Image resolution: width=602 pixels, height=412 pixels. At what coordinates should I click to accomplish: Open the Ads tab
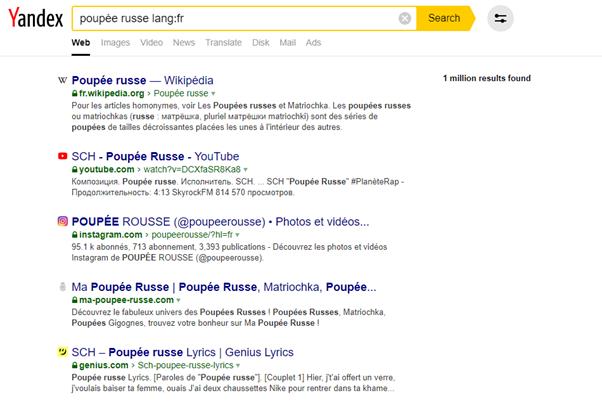coord(313,43)
